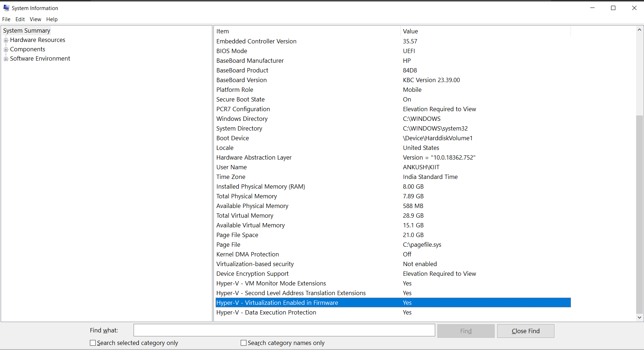Select the Kernel DMA Protection row

(393, 254)
